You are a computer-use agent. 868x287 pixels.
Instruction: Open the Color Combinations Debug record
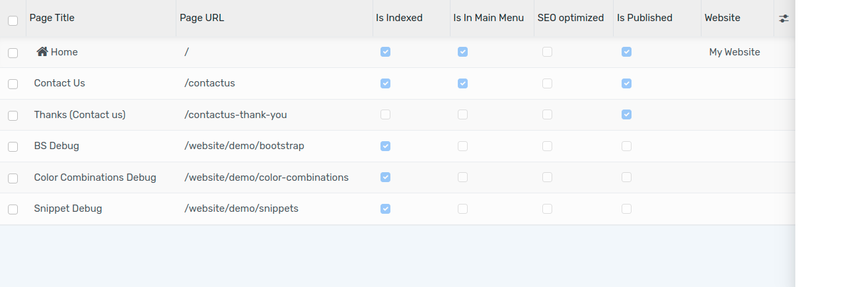pyautogui.click(x=95, y=177)
